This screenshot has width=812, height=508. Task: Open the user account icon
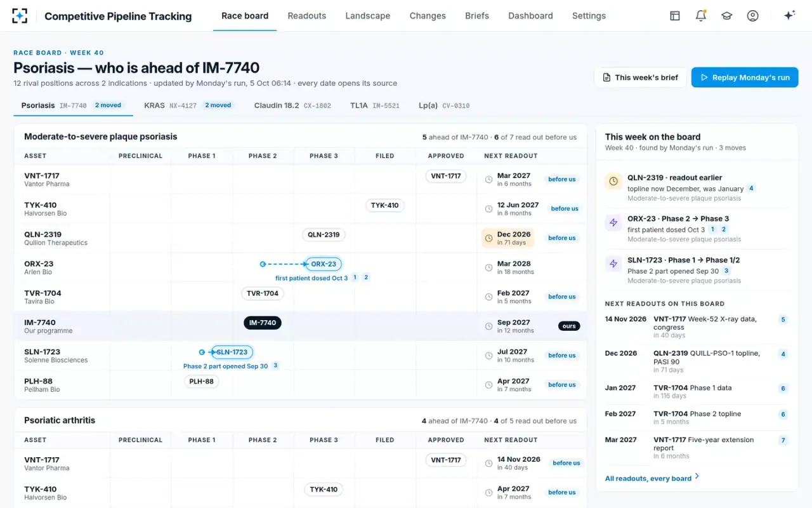[753, 16]
